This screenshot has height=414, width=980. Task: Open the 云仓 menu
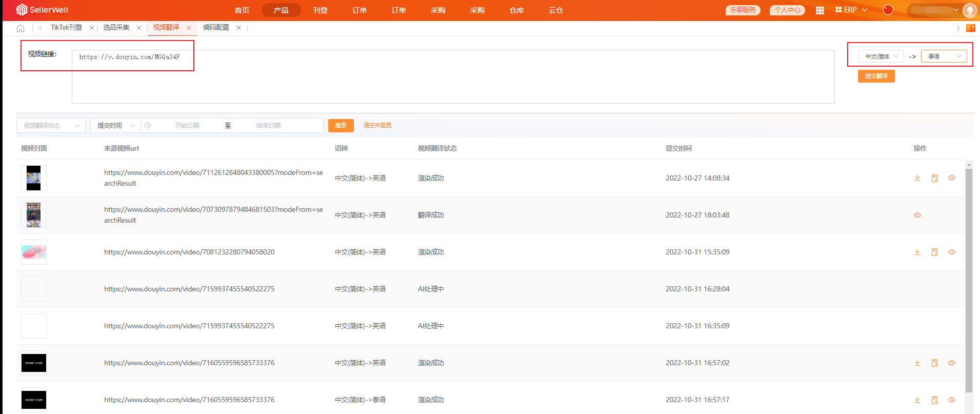[x=556, y=10]
